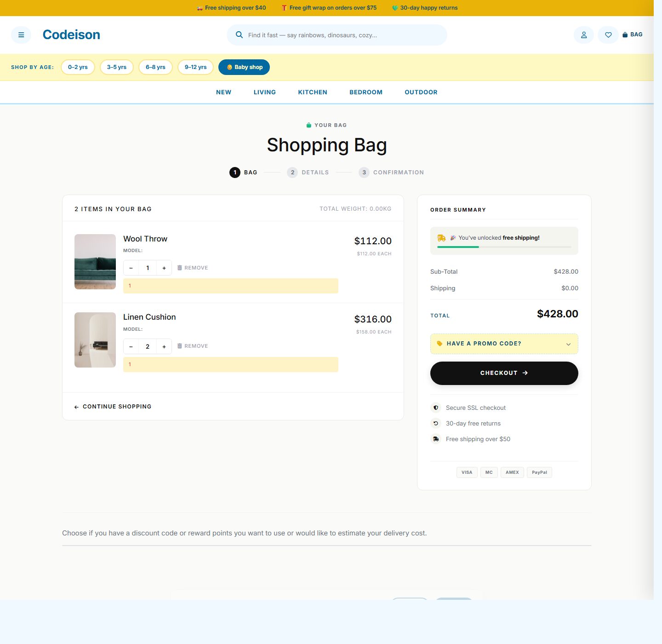Remove Linen Cushion from the bag
The width and height of the screenshot is (662, 644).
[x=193, y=346]
